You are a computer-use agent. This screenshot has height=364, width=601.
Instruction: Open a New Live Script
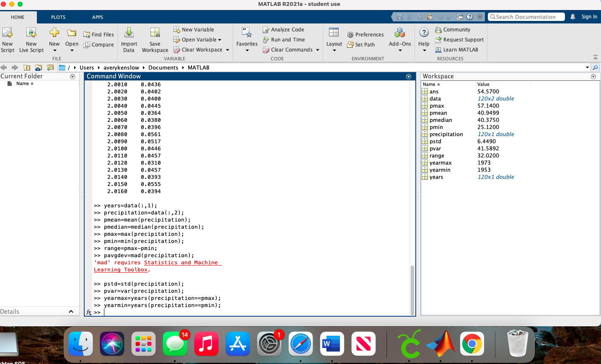coord(31,39)
